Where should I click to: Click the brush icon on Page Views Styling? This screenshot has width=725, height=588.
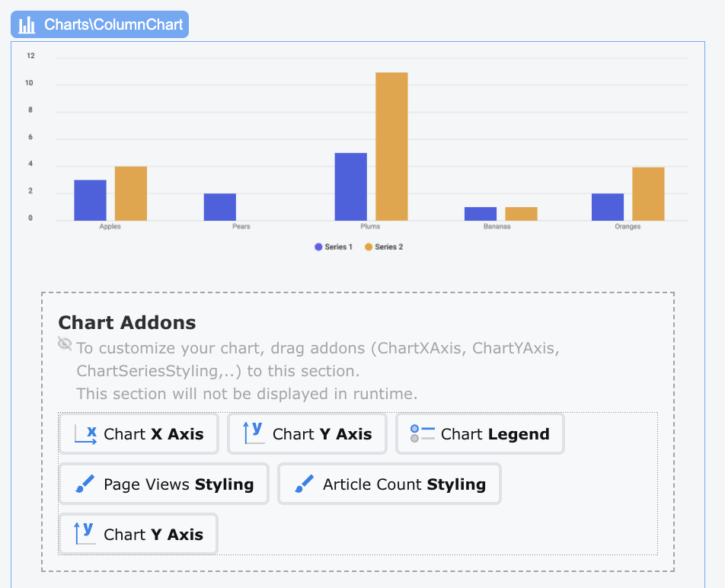click(x=85, y=483)
